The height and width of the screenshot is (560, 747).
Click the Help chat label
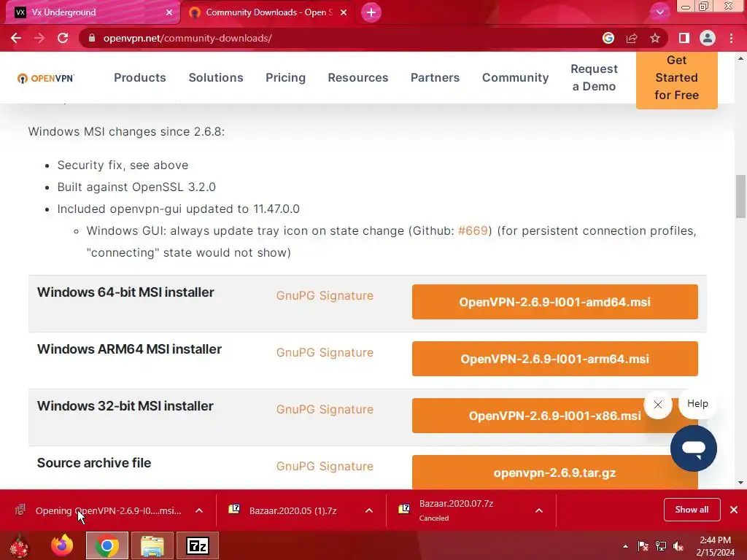[x=697, y=404]
